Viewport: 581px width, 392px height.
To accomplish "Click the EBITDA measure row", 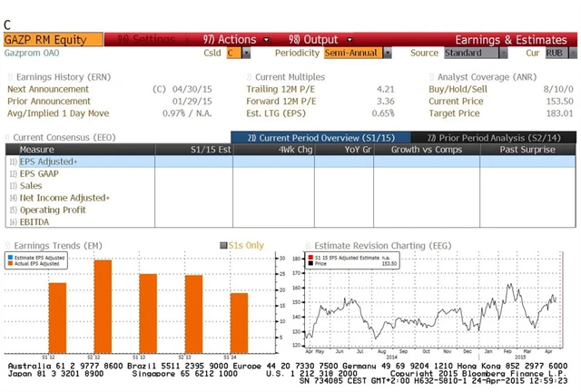I will (34, 220).
